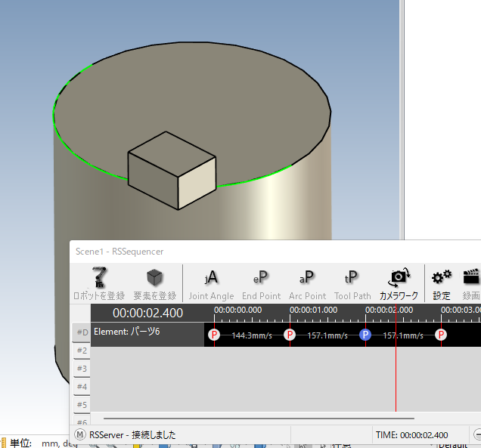Click the M icon beside RSServer status
The image size is (481, 448).
click(79, 434)
